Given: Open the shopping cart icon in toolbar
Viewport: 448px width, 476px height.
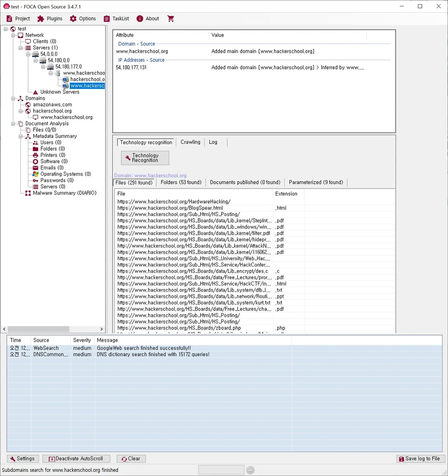Looking at the screenshot, I should [x=171, y=19].
